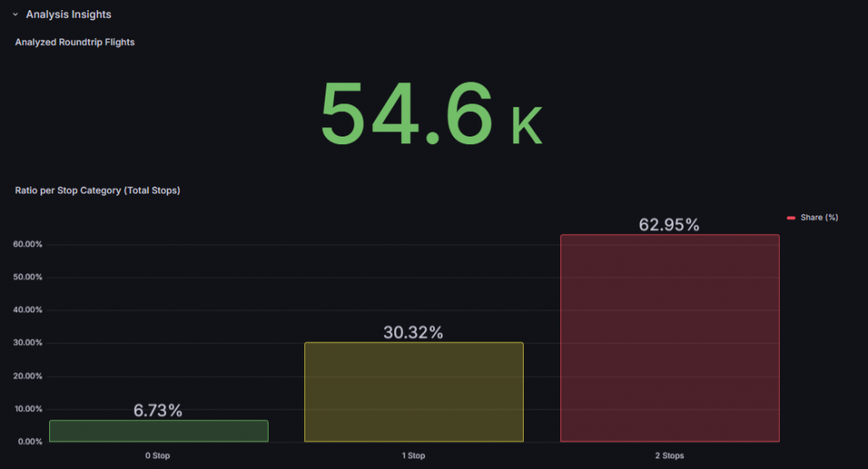Open the Analyzed Roundtrip Flights panel title
868x469 pixels.
click(x=75, y=42)
